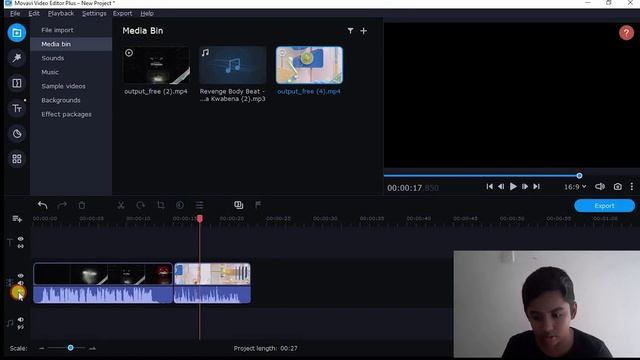Image resolution: width=640 pixels, height=360 pixels.
Task: Toggle video track visibility eye
Action: 20,276
